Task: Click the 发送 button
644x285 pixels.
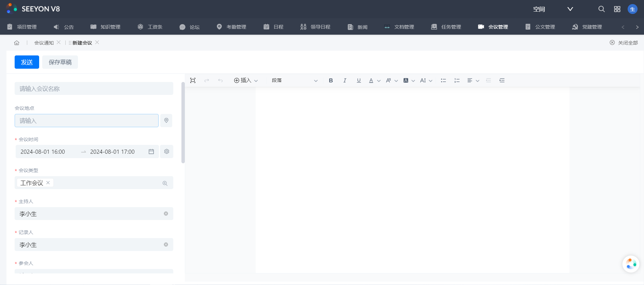Action: click(x=27, y=62)
